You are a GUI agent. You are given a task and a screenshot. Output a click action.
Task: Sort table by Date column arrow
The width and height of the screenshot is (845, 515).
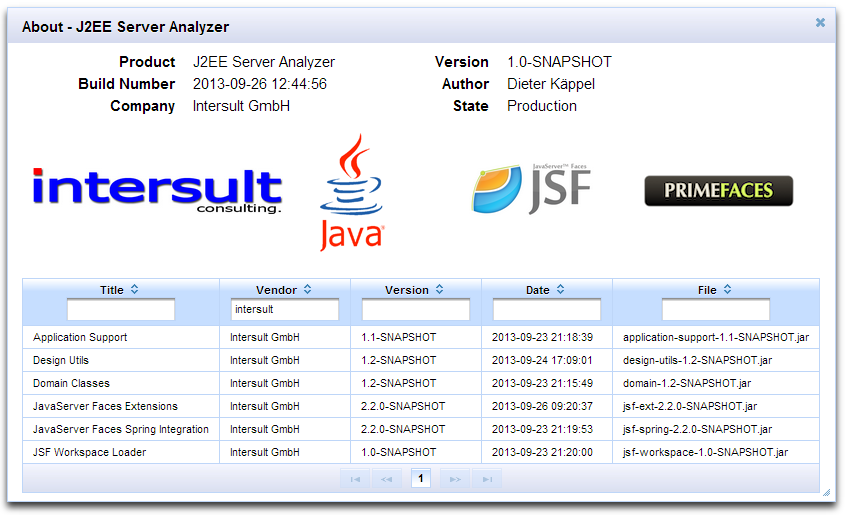pyautogui.click(x=560, y=289)
